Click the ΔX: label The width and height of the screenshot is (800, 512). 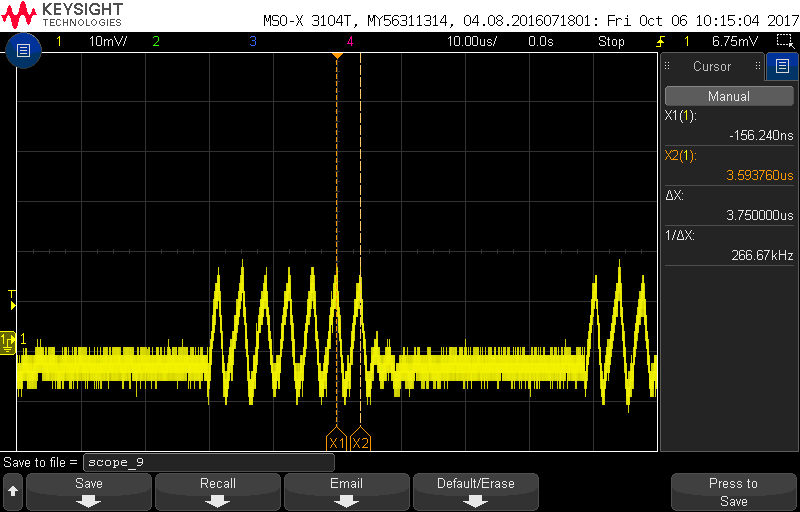(674, 196)
